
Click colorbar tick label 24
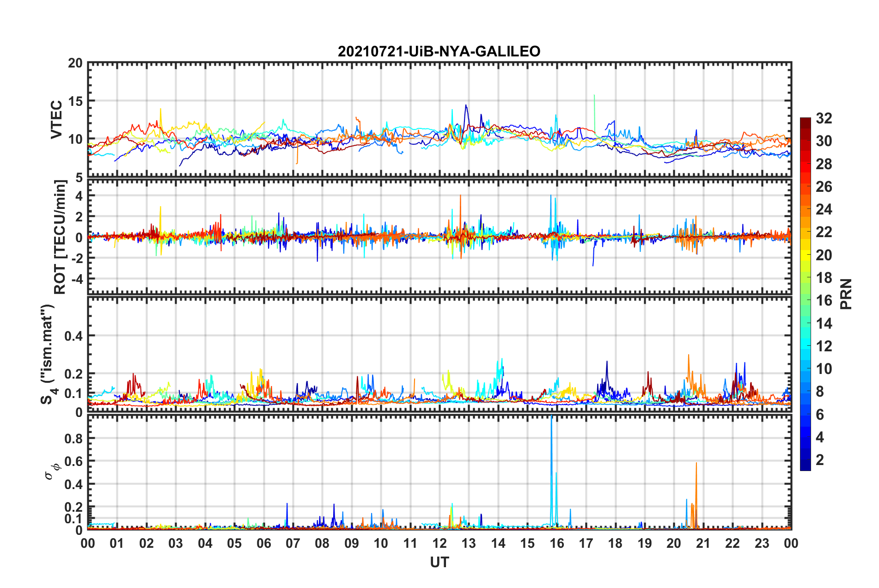(x=824, y=209)
